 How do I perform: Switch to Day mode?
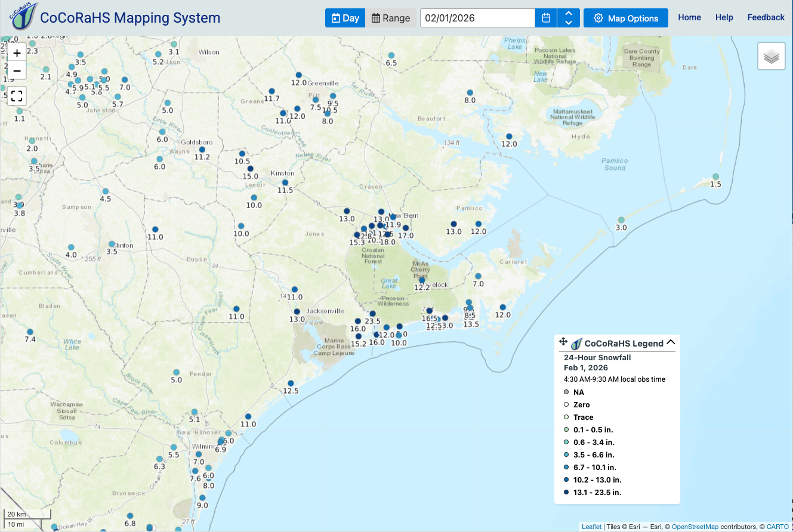pyautogui.click(x=345, y=18)
